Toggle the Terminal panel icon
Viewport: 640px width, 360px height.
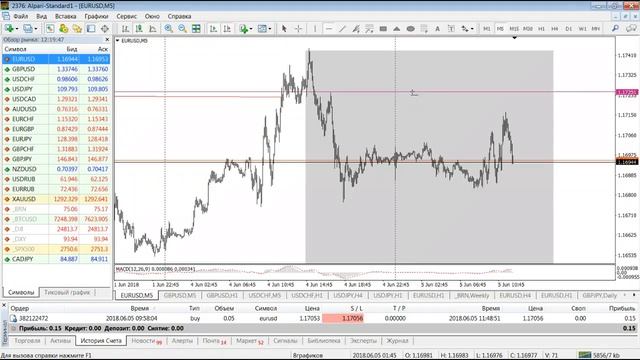coord(91,29)
